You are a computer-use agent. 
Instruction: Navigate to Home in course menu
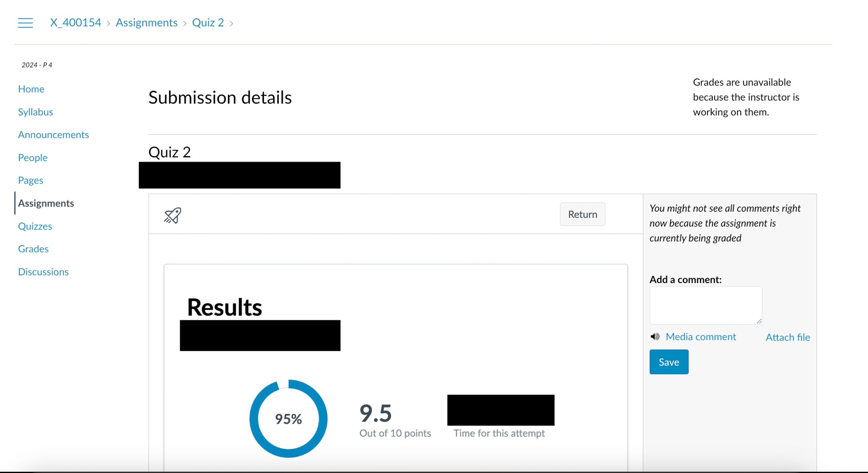pos(31,89)
